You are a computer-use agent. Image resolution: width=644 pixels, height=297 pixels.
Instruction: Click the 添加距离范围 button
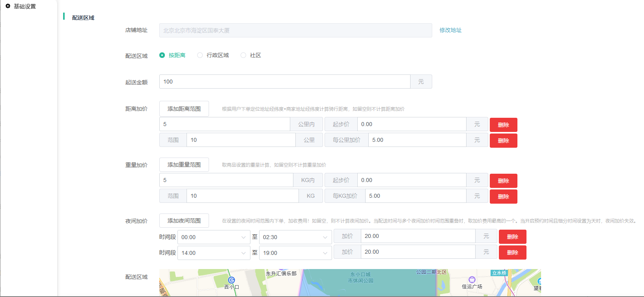184,109
